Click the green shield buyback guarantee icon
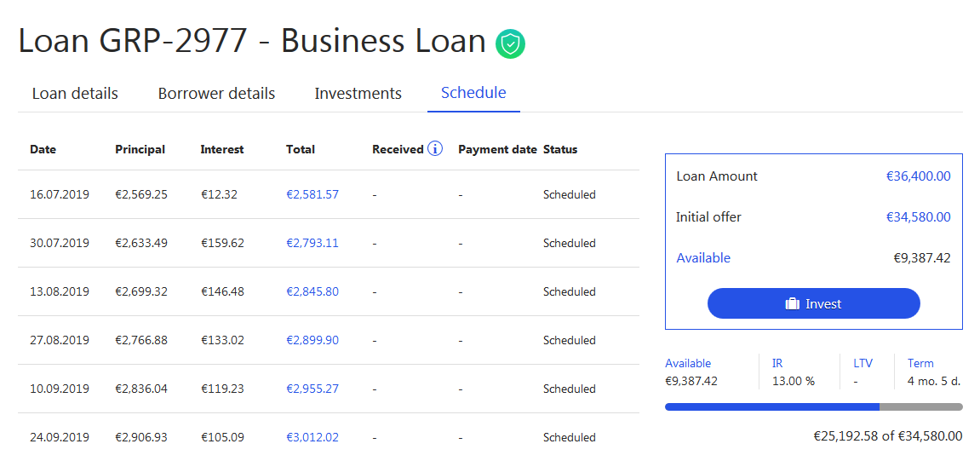The image size is (980, 461). (511, 43)
